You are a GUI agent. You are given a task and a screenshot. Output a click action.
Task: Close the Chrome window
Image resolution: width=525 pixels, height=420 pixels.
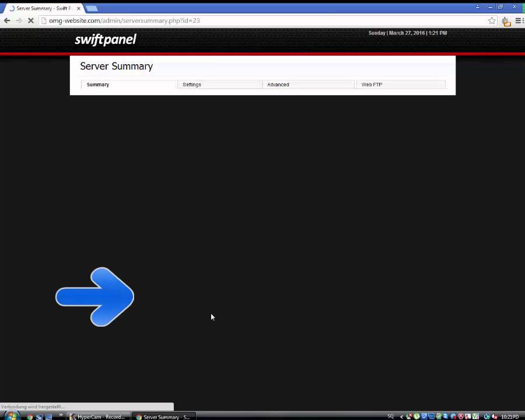514,6
